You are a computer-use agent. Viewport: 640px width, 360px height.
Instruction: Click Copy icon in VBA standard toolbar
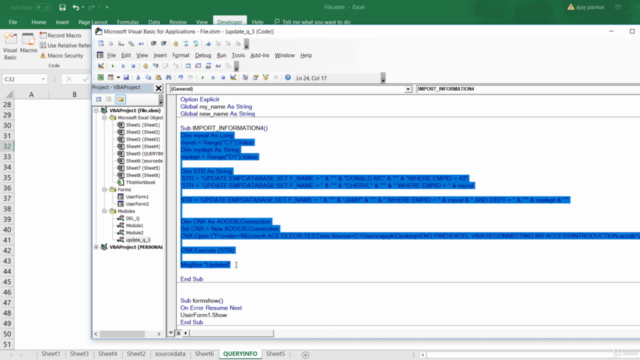[x=148, y=78]
